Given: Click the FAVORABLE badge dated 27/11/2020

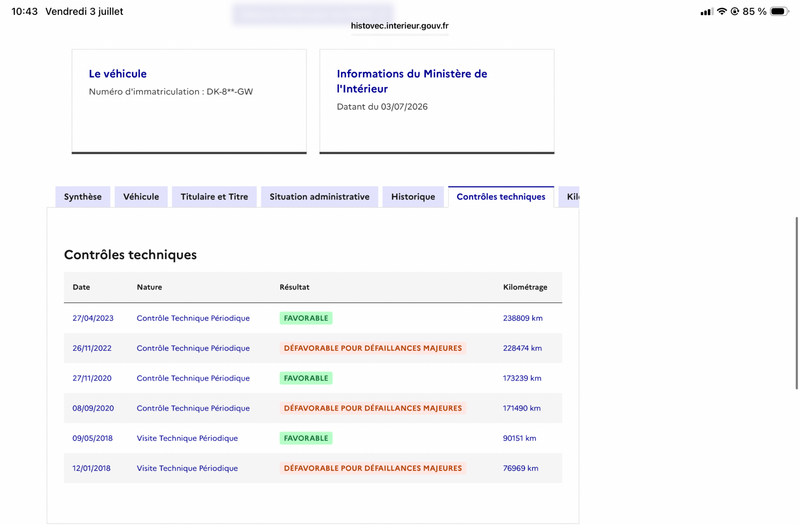Looking at the screenshot, I should tap(306, 378).
